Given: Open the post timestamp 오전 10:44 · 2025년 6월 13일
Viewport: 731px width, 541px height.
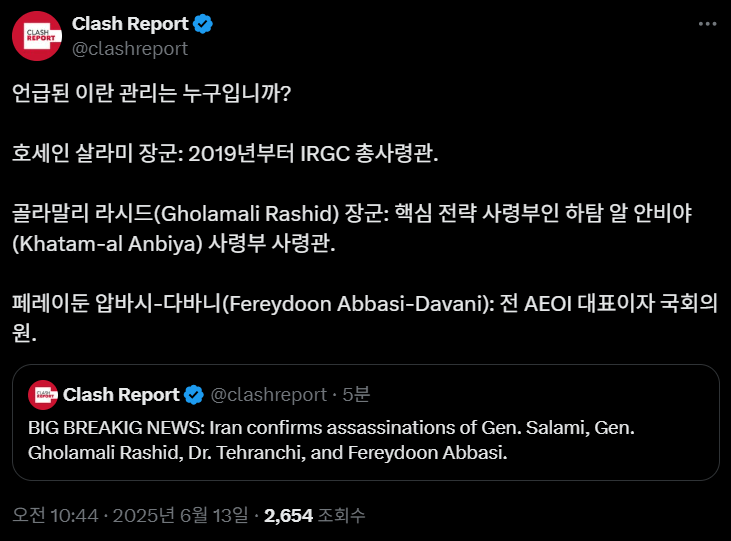Looking at the screenshot, I should tap(131, 515).
